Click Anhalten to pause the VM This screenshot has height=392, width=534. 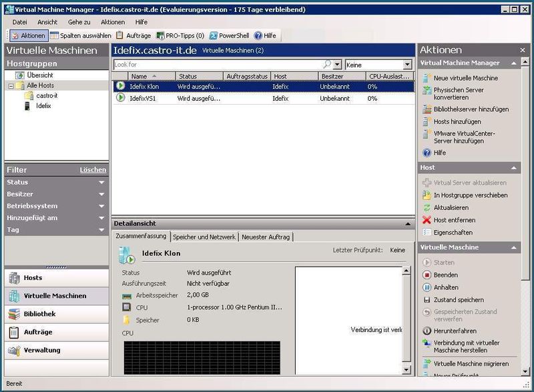pos(445,287)
